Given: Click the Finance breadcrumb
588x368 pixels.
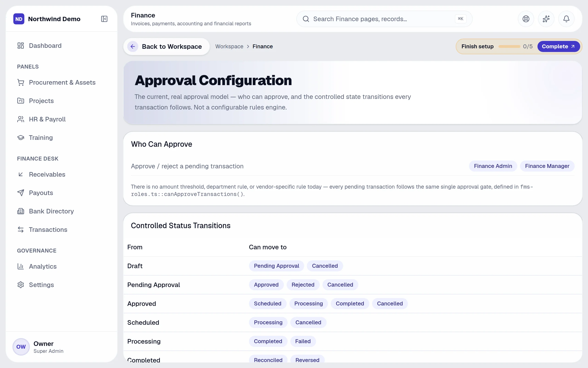Looking at the screenshot, I should [x=262, y=46].
